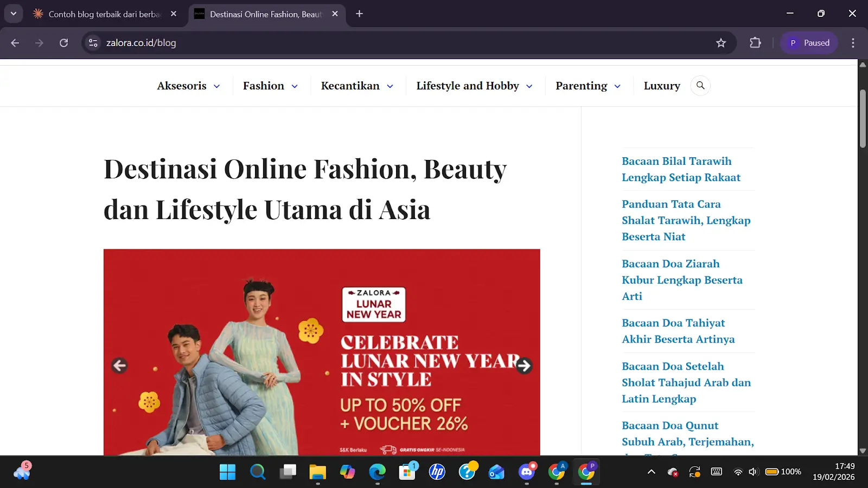
Task: Open Task View in the taskbar
Action: [288, 472]
